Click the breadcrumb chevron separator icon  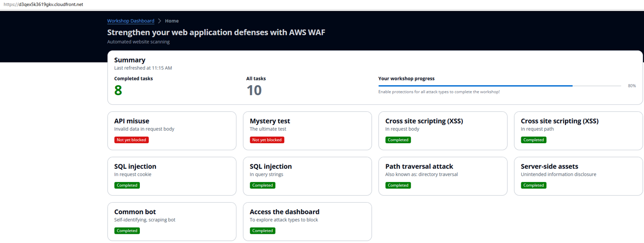tap(159, 21)
